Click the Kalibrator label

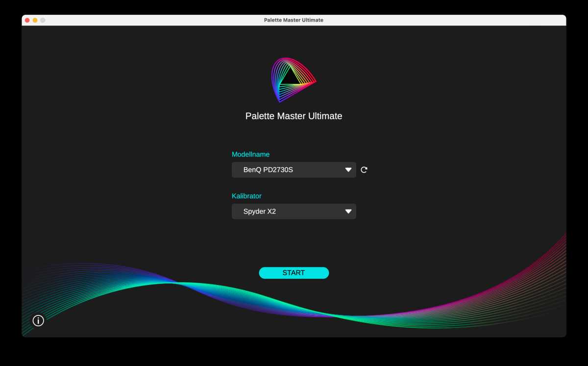tap(246, 196)
